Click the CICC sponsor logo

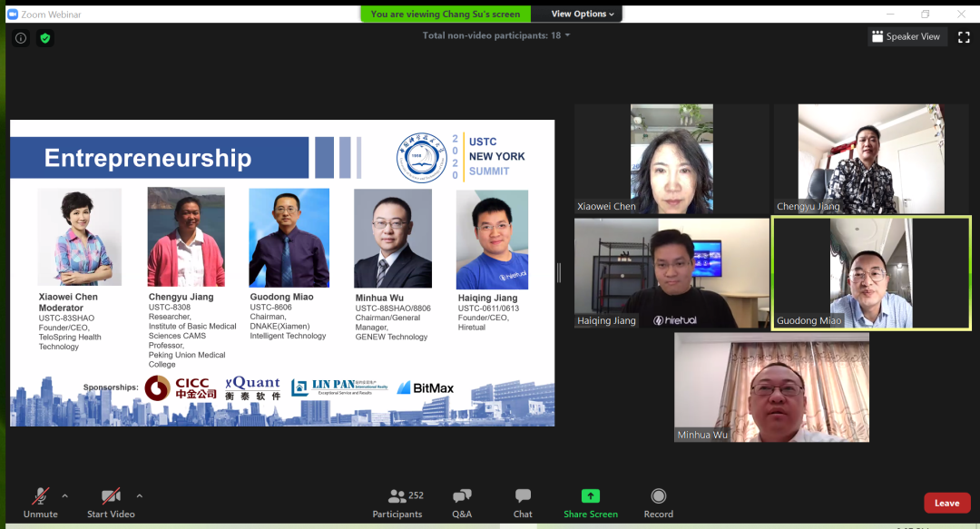[181, 388]
